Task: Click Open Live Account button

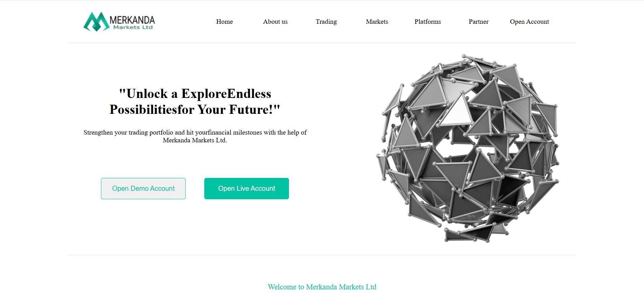Action: pyautogui.click(x=247, y=188)
